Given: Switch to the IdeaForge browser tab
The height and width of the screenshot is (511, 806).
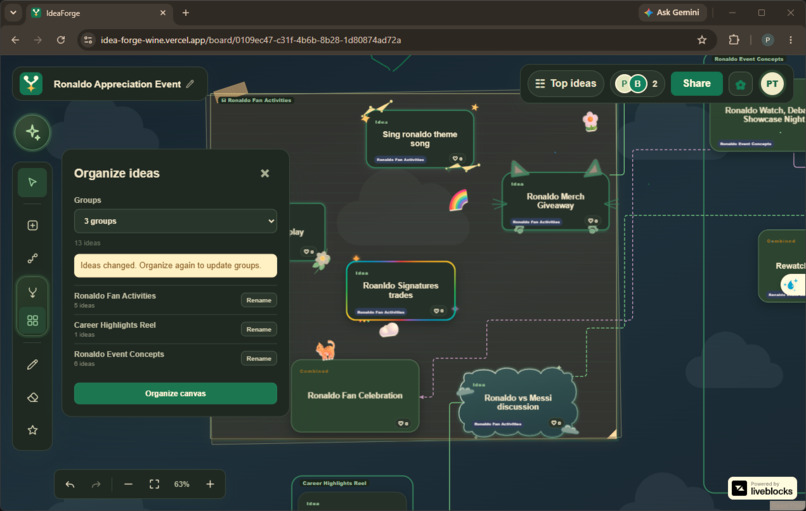Looking at the screenshot, I should click(x=98, y=13).
